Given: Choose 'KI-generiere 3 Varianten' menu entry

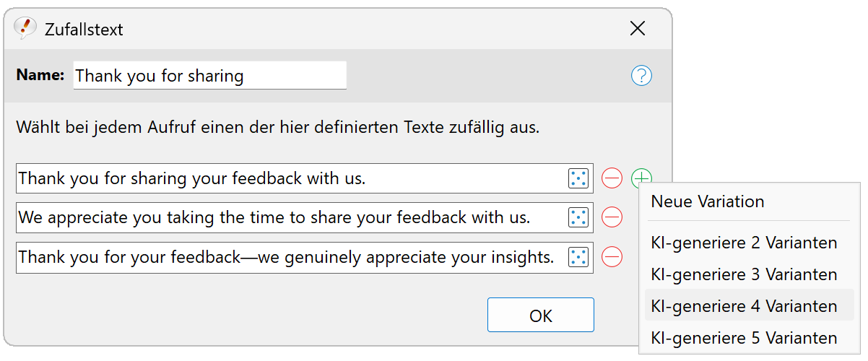Looking at the screenshot, I should [744, 274].
